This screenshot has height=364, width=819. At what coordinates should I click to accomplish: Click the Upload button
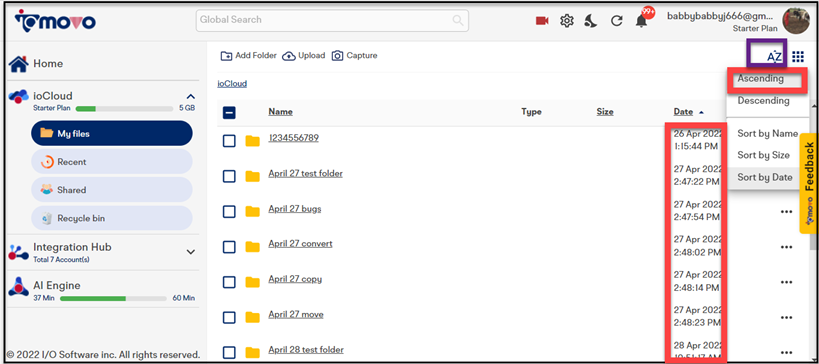point(303,55)
